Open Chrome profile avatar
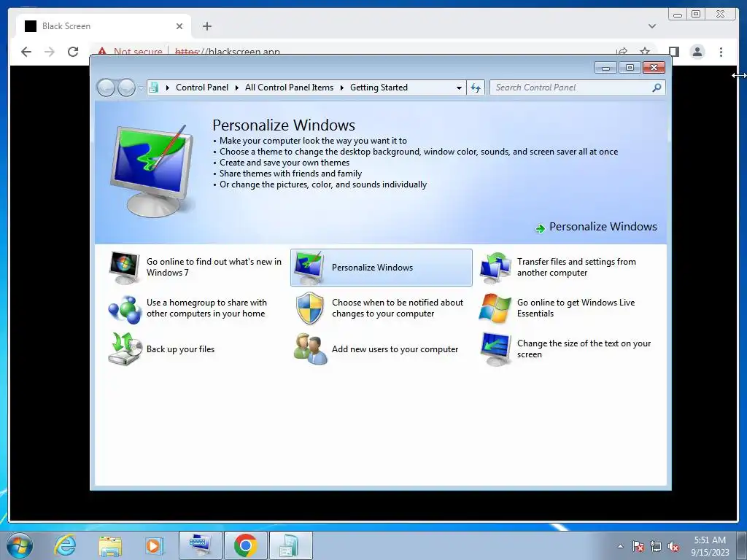This screenshot has width=747, height=560. click(x=697, y=52)
